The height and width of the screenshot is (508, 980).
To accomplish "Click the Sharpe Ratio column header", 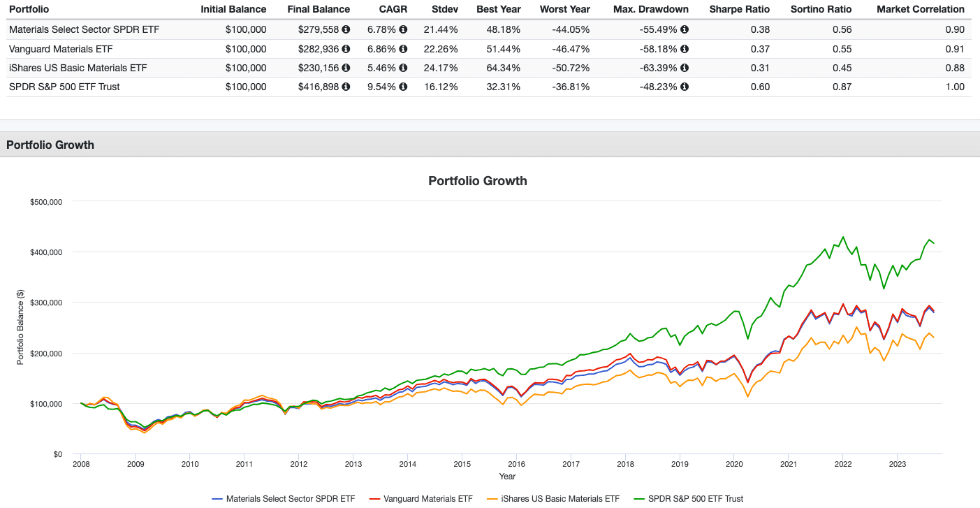I will click(x=740, y=10).
